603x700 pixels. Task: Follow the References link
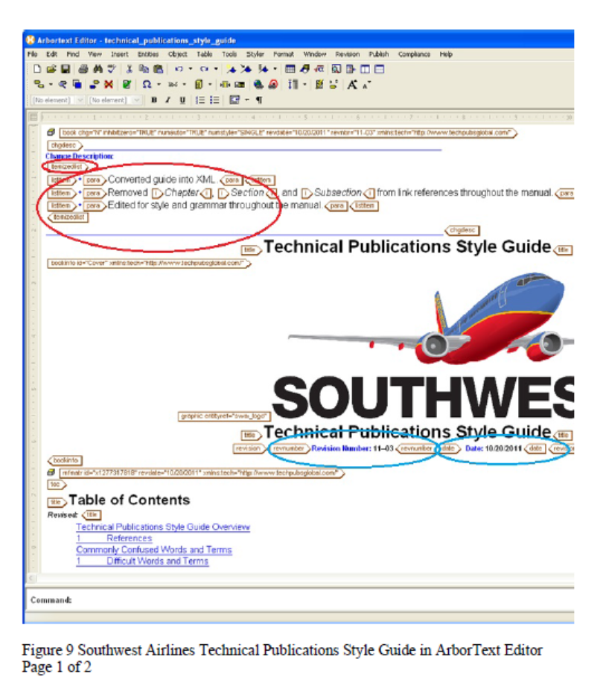tap(130, 538)
